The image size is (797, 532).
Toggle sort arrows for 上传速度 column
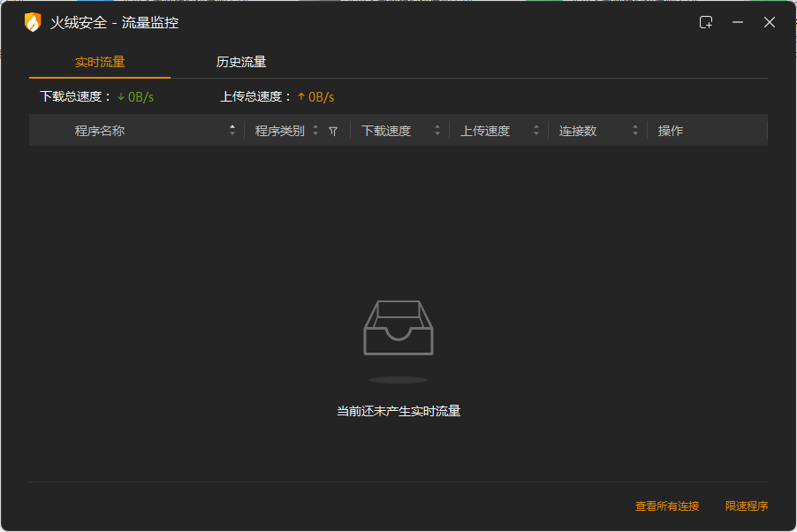(x=535, y=131)
